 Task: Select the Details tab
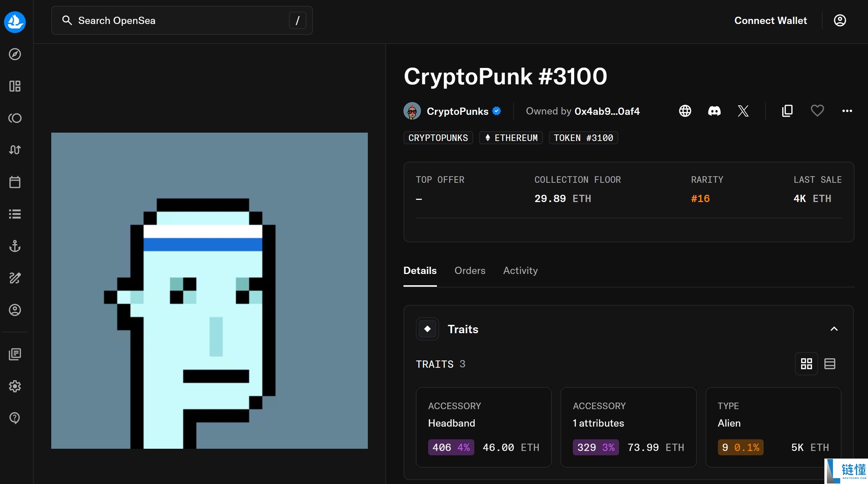coord(420,270)
